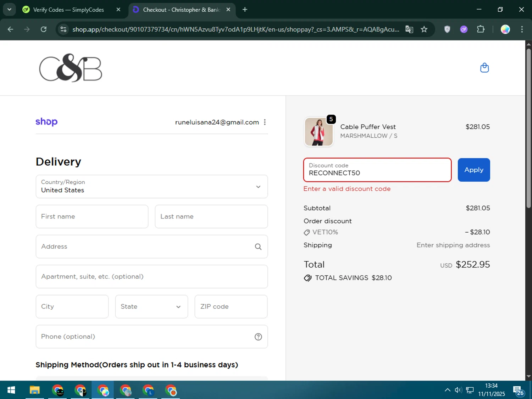Click the taskbar clock and date
This screenshot has height=399, width=532.
click(491, 390)
